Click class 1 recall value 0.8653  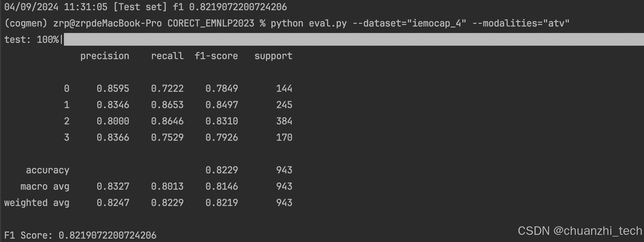167,105
